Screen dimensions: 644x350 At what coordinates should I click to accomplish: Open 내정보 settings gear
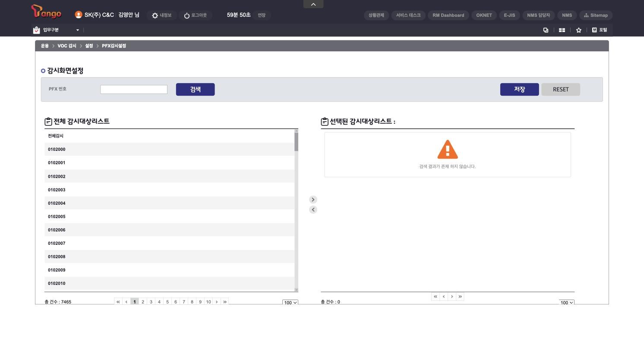[161, 16]
